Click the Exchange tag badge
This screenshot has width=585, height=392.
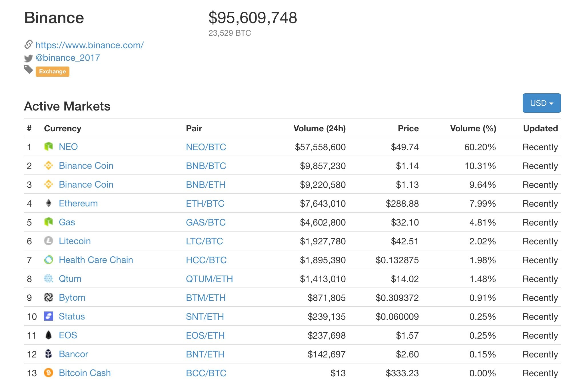click(x=53, y=71)
